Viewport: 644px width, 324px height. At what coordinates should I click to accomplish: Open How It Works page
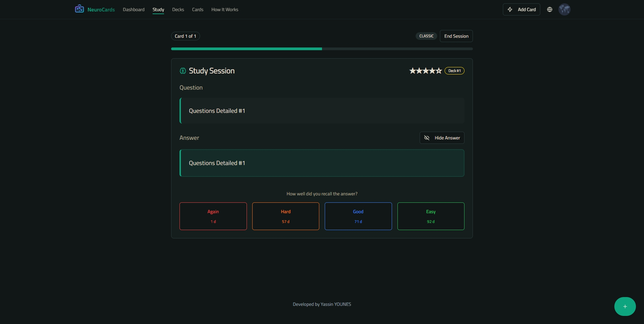[x=225, y=9]
